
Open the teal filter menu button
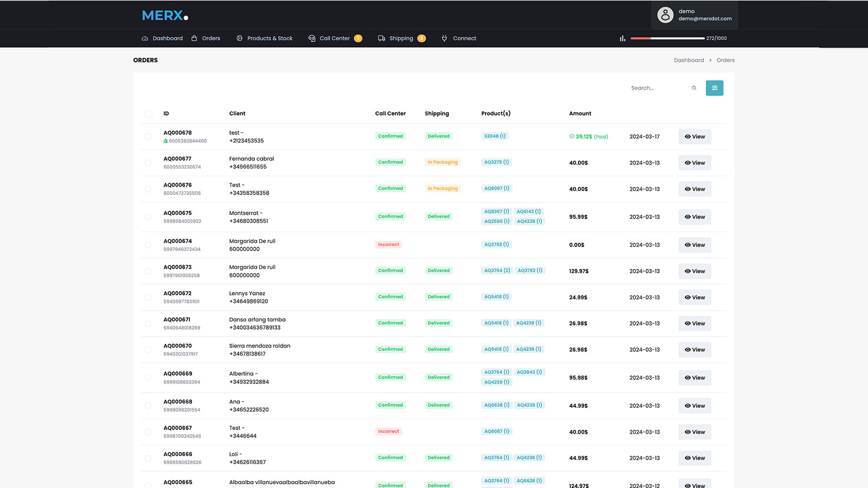714,88
